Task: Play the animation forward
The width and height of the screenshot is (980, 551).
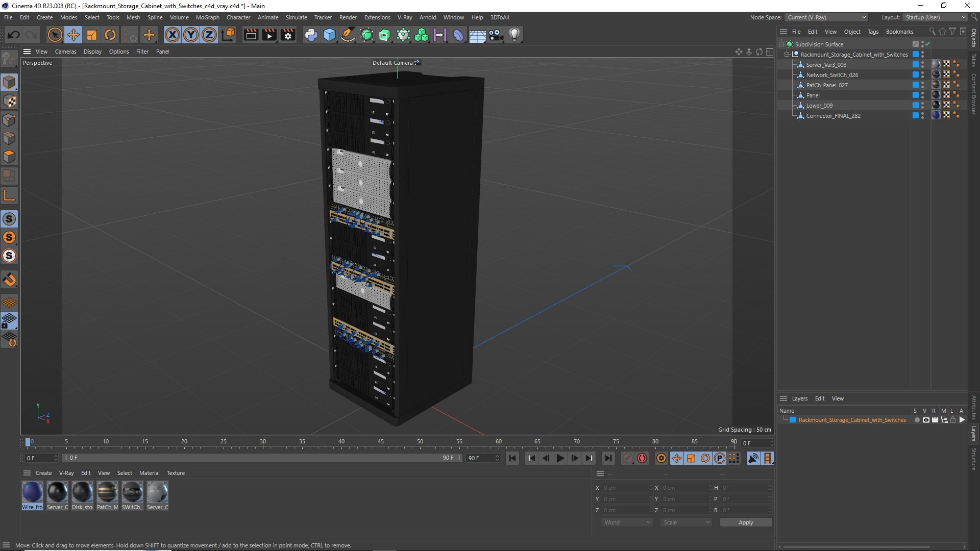Action: pyautogui.click(x=560, y=458)
